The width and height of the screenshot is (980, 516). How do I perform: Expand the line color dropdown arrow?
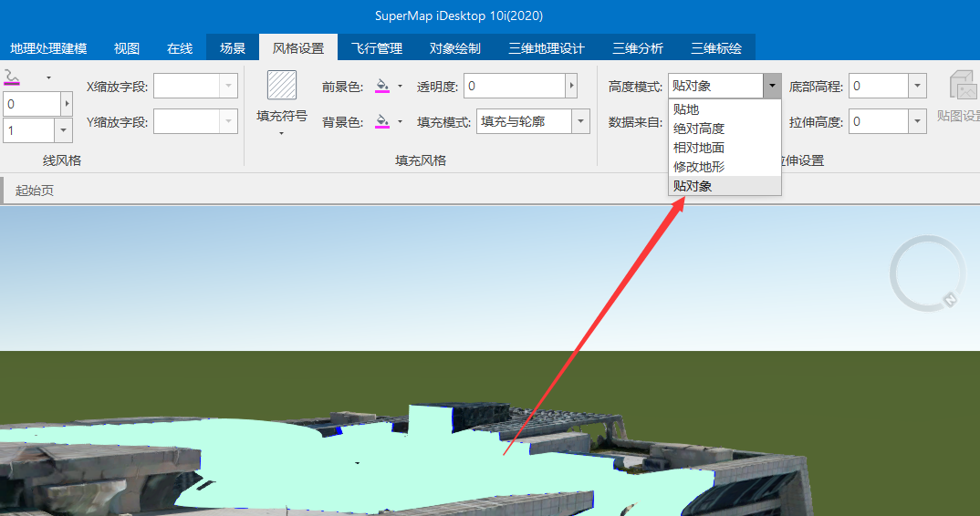pyautogui.click(x=48, y=78)
